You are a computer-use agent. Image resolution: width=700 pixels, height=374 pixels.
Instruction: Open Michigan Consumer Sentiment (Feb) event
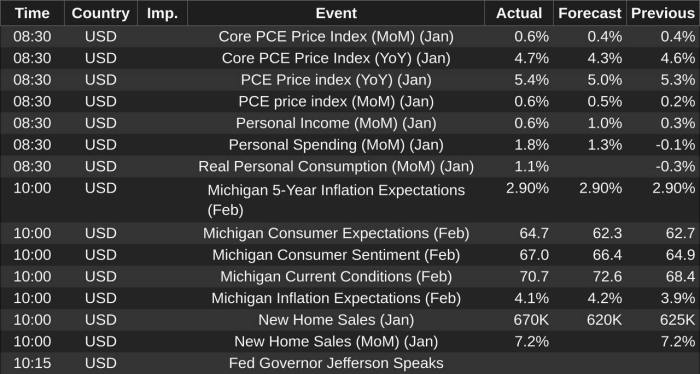coord(336,255)
